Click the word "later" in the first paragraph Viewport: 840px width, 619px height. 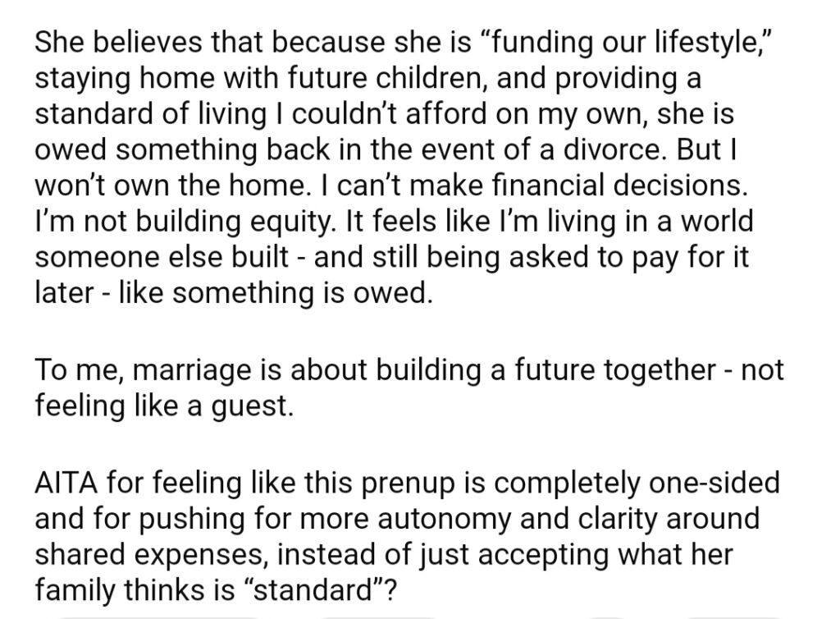63,292
